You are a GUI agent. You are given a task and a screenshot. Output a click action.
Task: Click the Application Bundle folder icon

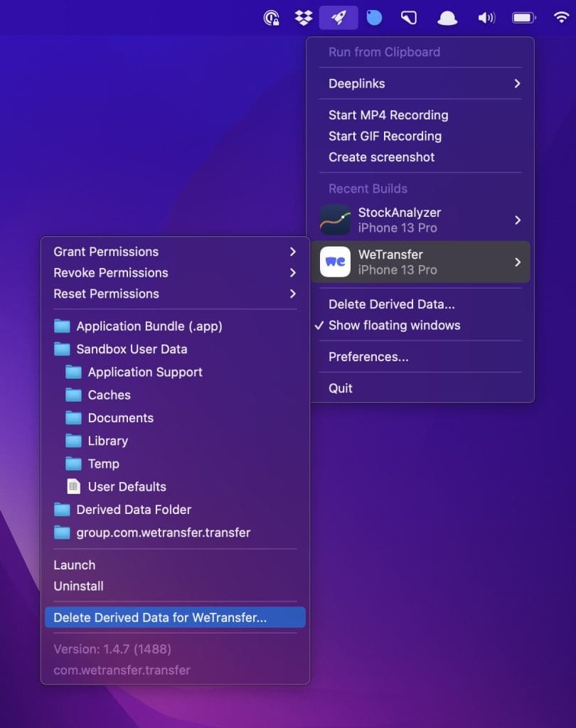(62, 326)
